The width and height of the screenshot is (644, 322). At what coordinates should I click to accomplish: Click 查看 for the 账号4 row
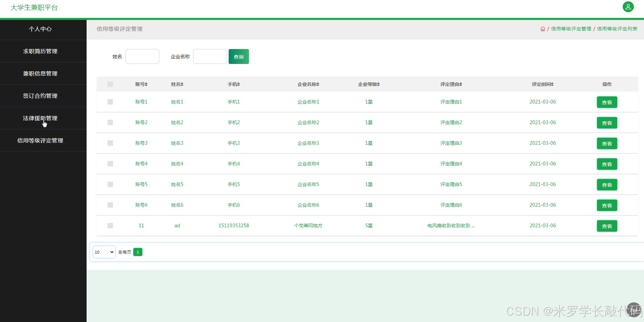(x=607, y=164)
